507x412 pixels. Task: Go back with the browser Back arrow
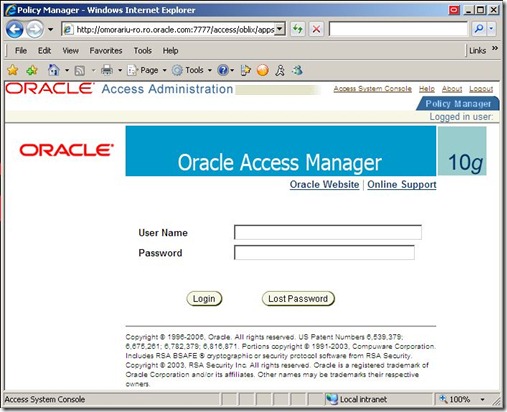14,30
